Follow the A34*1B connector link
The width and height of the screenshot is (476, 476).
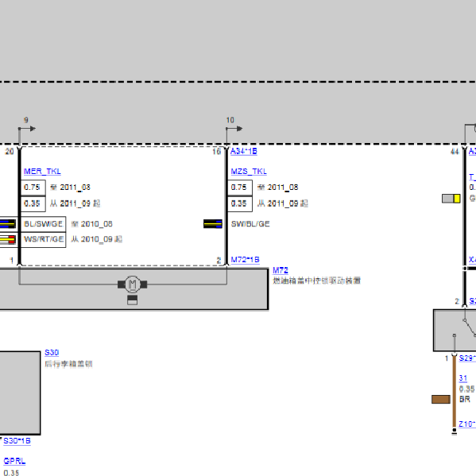[244, 151]
